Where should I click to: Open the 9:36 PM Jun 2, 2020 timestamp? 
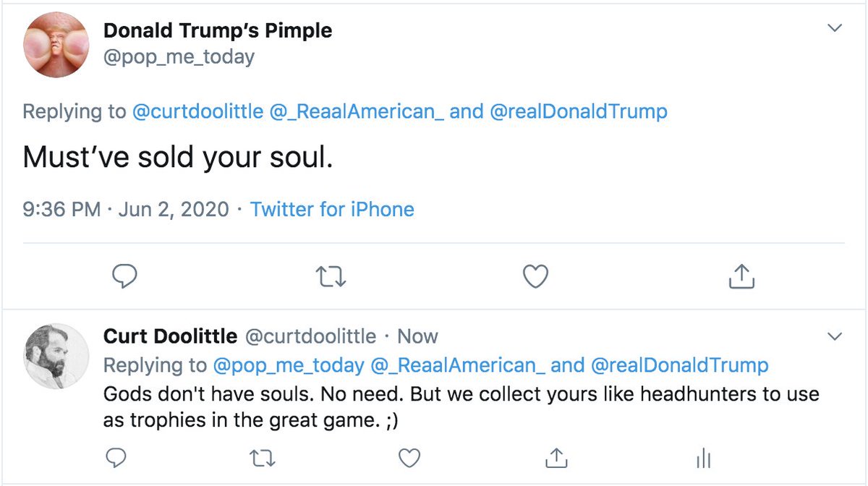(126, 210)
